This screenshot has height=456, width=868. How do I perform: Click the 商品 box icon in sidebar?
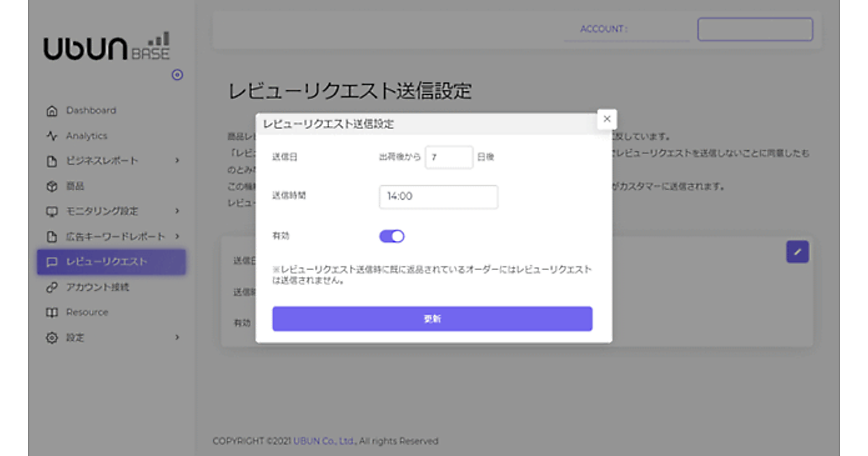51,186
